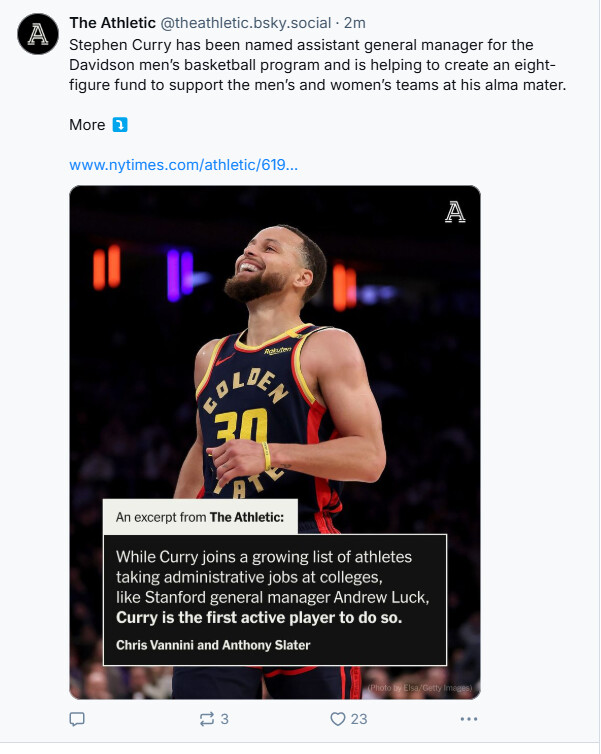Click The Athletic display name

[112, 23]
